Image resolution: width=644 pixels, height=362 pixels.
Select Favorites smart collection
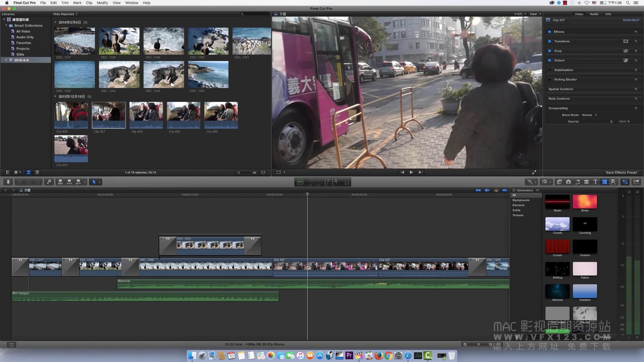click(23, 43)
